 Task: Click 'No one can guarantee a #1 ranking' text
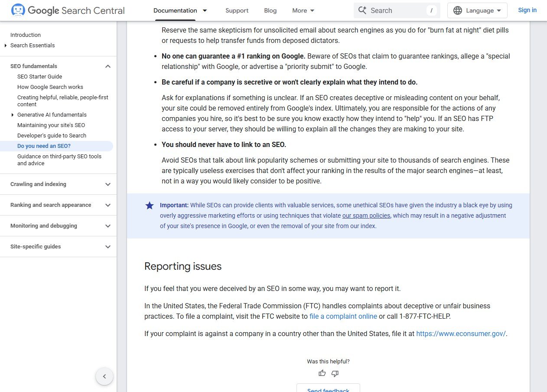point(234,56)
